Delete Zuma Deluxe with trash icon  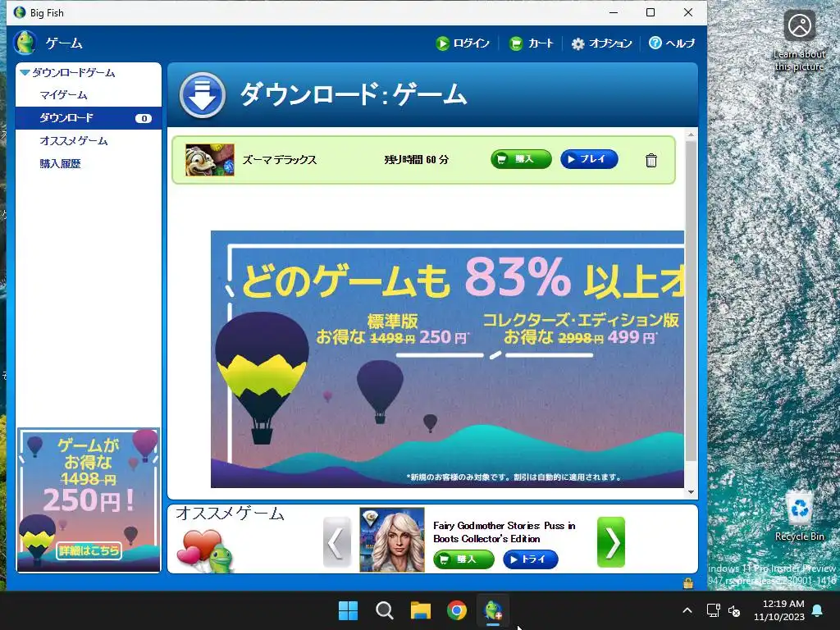coord(651,160)
